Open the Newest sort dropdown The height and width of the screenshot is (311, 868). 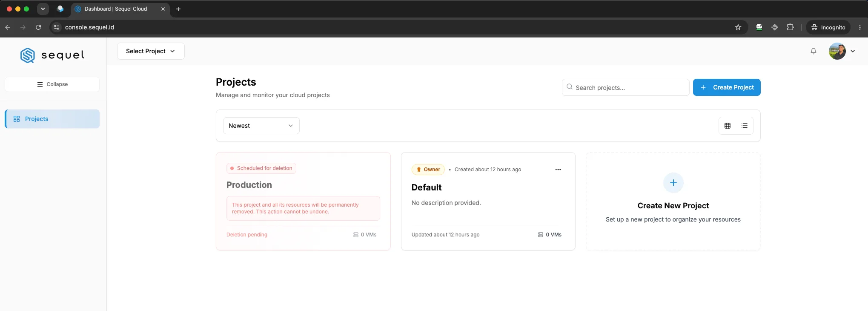(x=261, y=126)
